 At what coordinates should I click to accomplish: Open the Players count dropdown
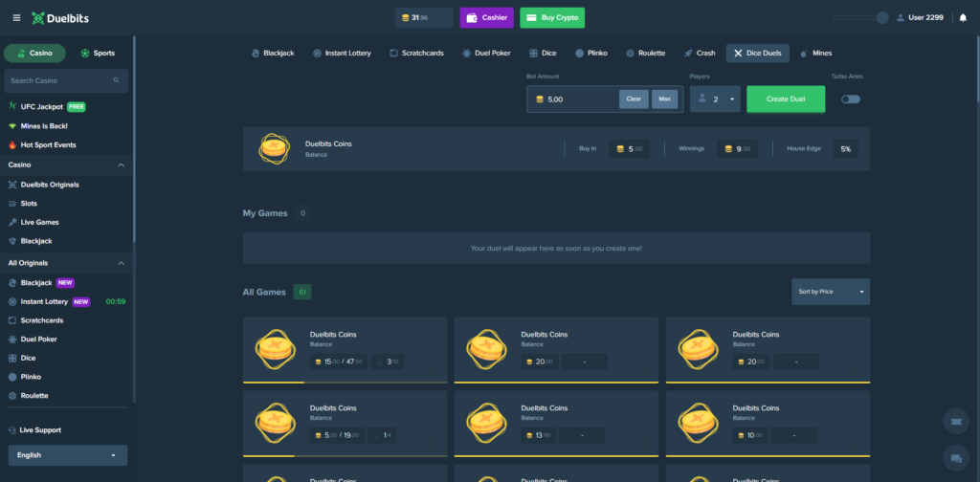[x=715, y=99]
